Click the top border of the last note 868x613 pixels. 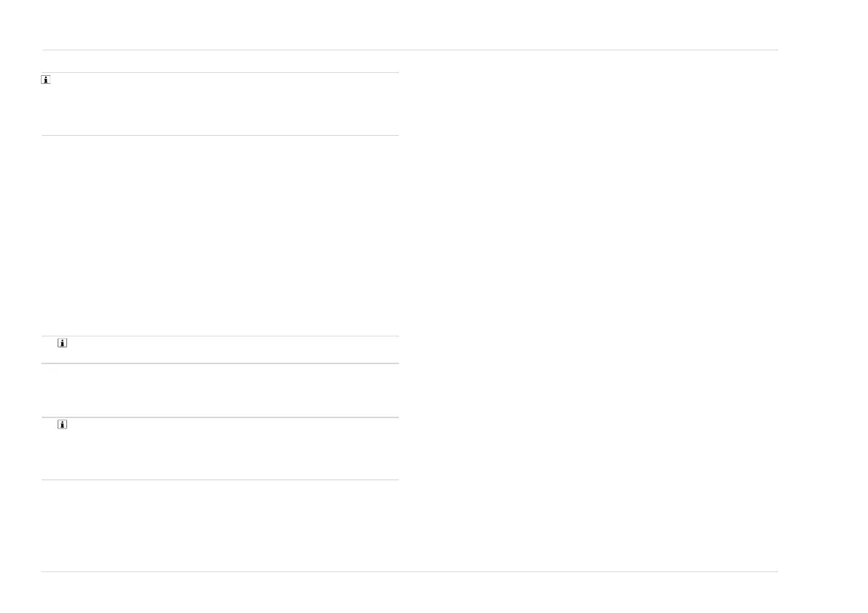219,417
